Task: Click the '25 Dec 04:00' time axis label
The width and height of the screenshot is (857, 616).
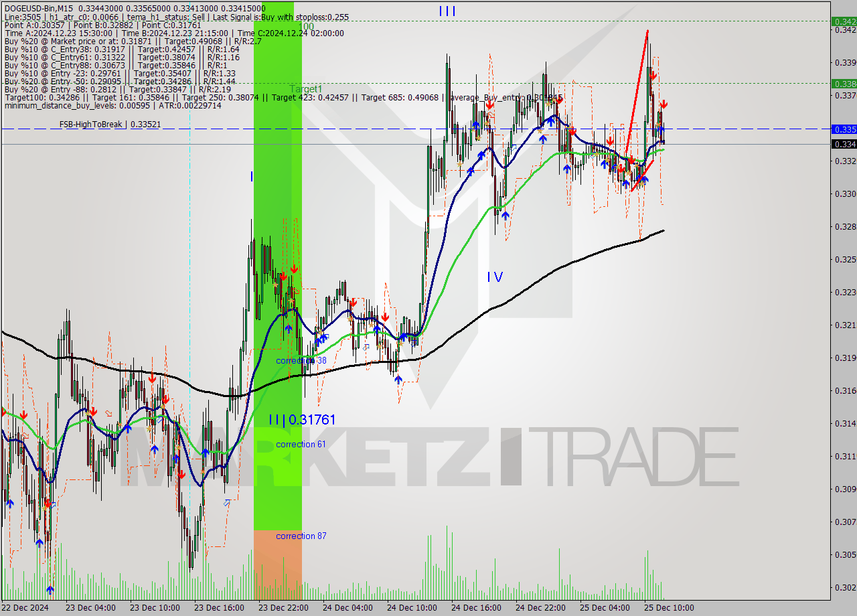Action: coord(605,608)
